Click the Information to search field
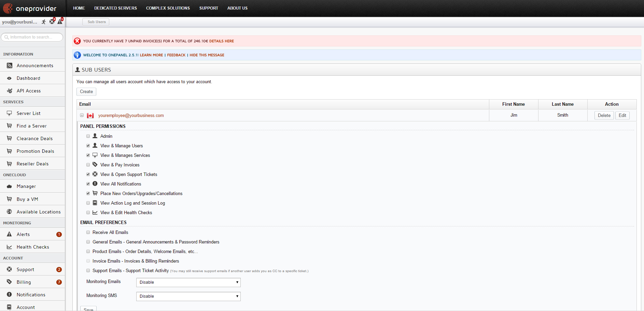The image size is (644, 311). click(32, 37)
